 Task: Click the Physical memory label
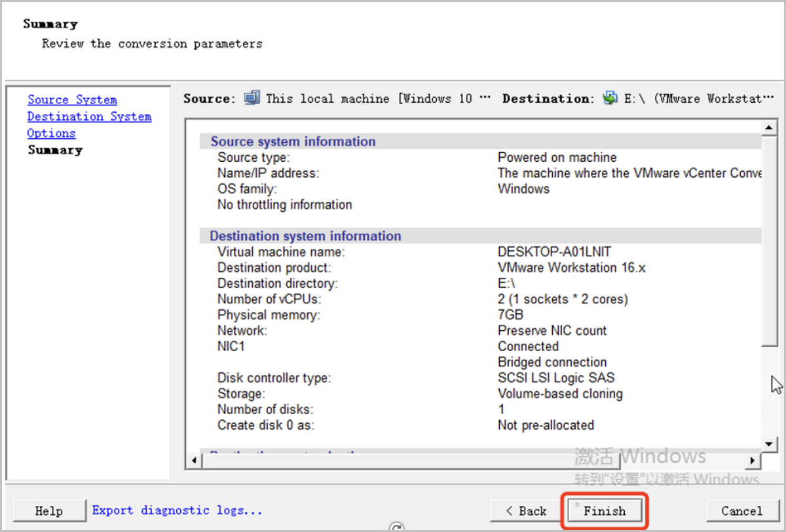[x=269, y=314]
